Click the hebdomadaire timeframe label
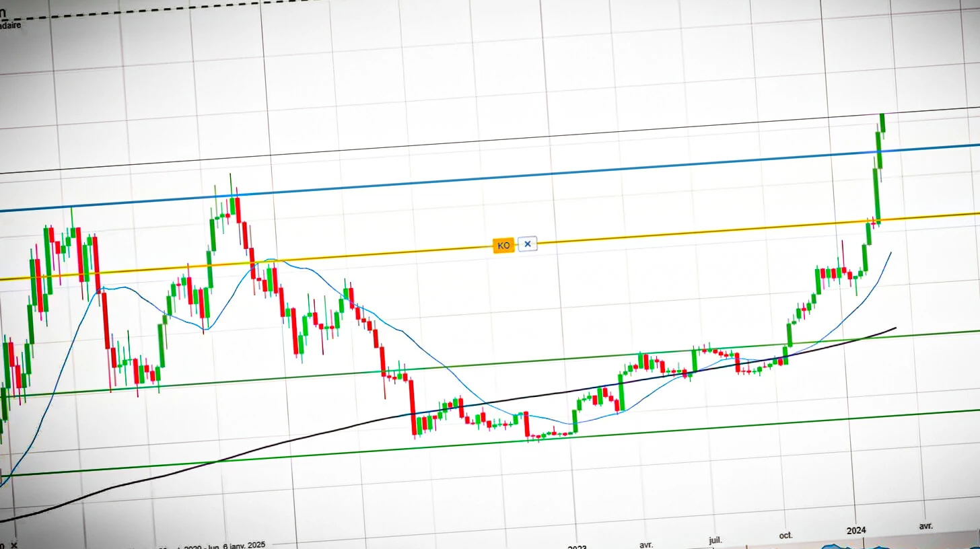 (x=10, y=24)
